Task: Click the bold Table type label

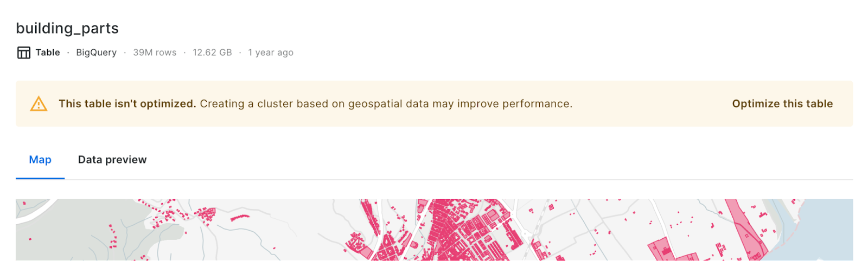Action: coord(48,53)
